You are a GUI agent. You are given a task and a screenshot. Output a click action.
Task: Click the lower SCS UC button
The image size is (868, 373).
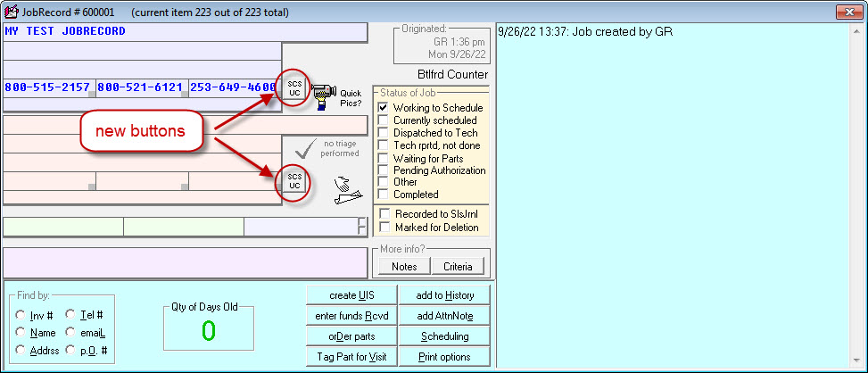[x=294, y=182]
